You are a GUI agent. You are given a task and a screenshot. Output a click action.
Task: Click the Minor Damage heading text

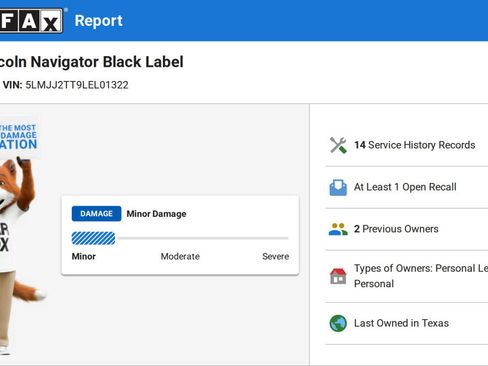[x=156, y=214]
